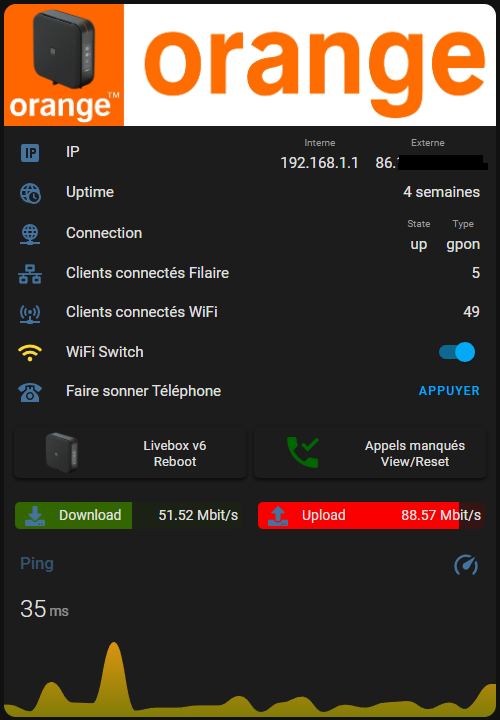
Task: Click the internal IP 192.168.1.1
Action: 320,163
